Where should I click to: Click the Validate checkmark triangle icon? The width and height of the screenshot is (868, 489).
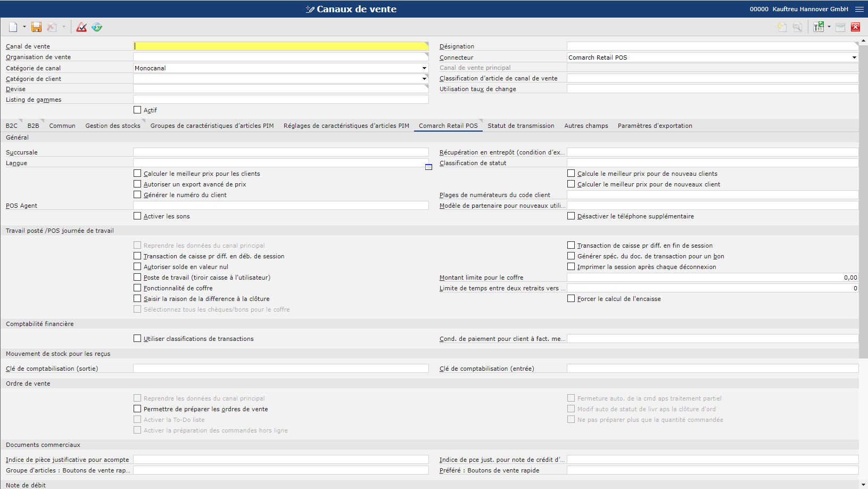click(81, 27)
